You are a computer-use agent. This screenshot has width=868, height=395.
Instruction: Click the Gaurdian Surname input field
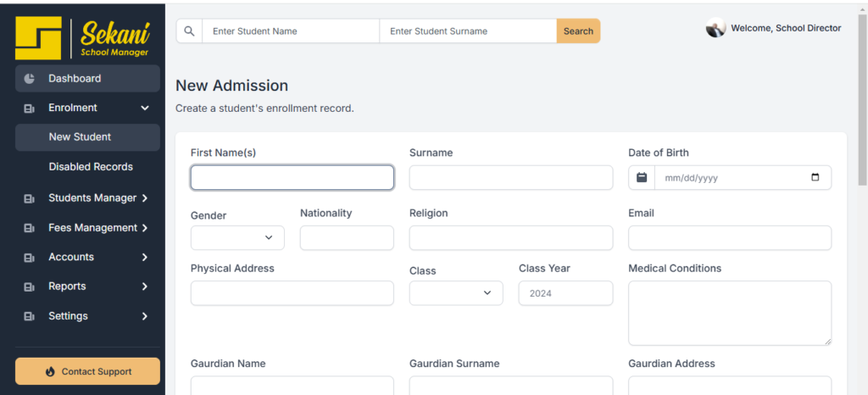tap(511, 386)
